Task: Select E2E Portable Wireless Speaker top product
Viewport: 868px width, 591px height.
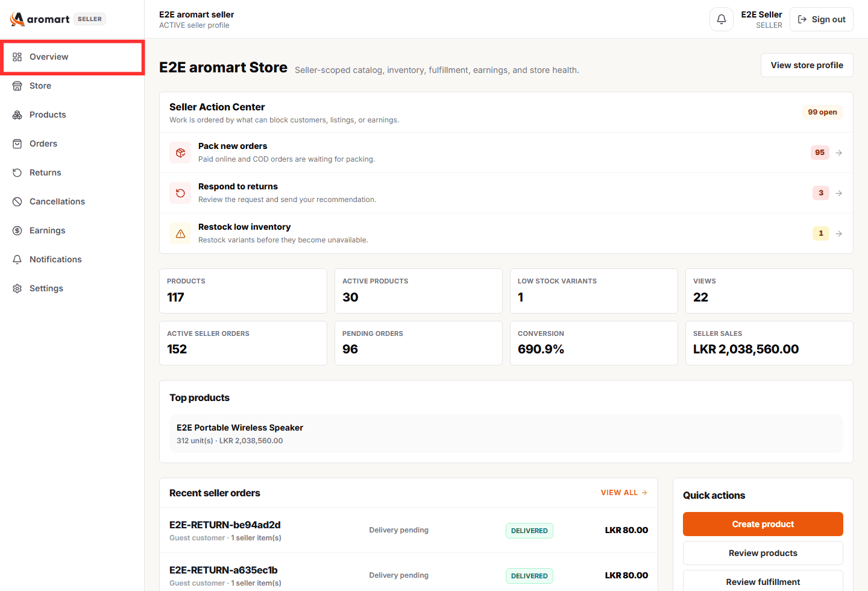Action: (x=506, y=434)
